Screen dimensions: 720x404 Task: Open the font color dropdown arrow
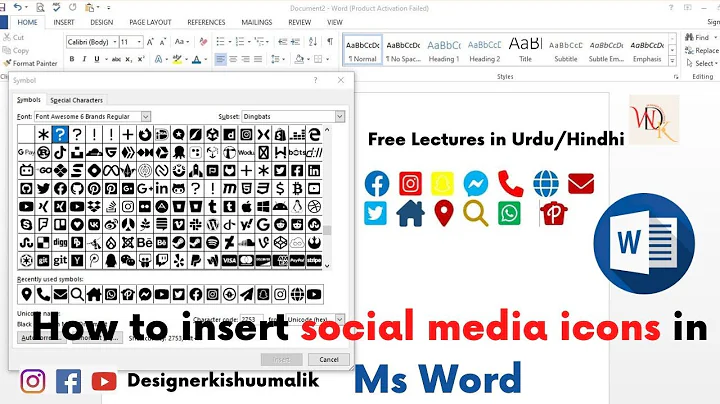click(205, 59)
